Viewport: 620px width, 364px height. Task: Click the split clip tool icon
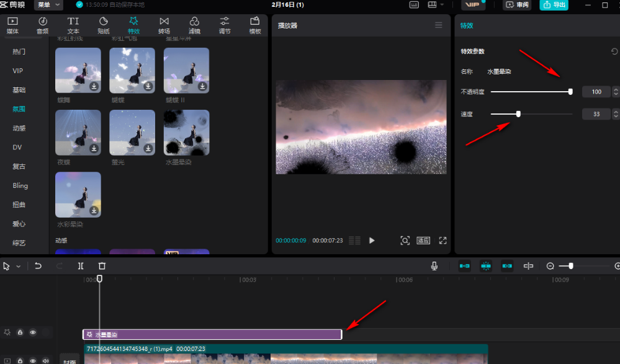[x=81, y=266]
